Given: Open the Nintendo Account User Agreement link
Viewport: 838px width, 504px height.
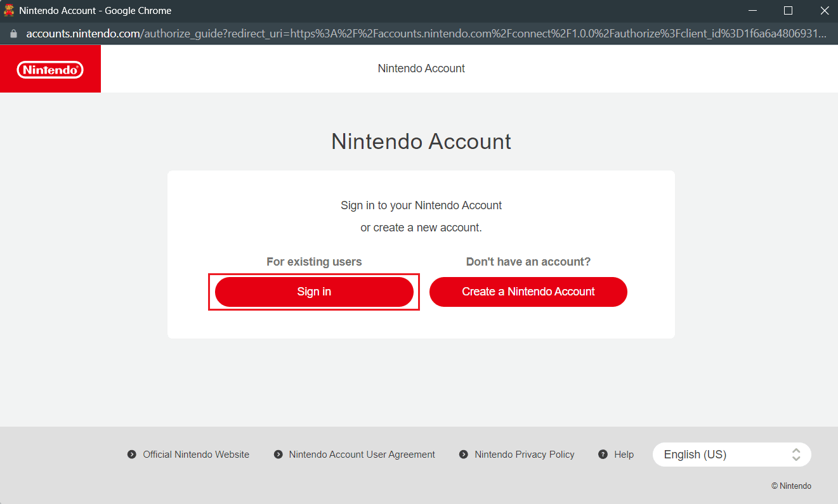Looking at the screenshot, I should 362,455.
